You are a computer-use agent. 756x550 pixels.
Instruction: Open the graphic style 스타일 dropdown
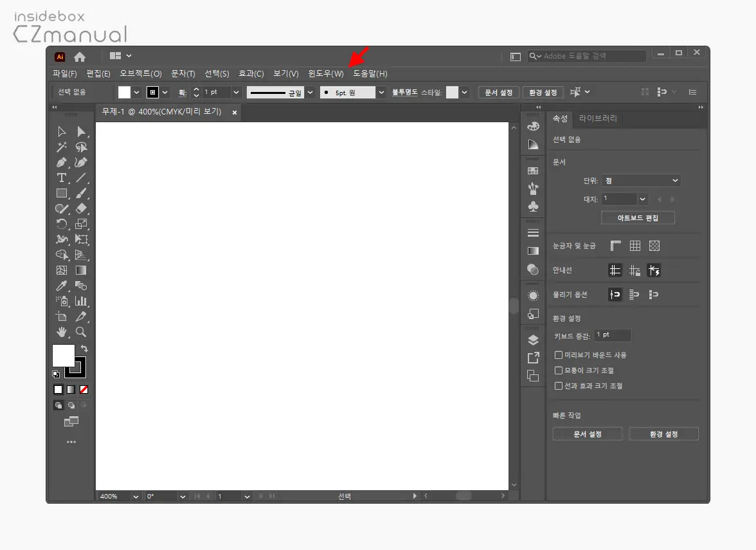[x=464, y=92]
